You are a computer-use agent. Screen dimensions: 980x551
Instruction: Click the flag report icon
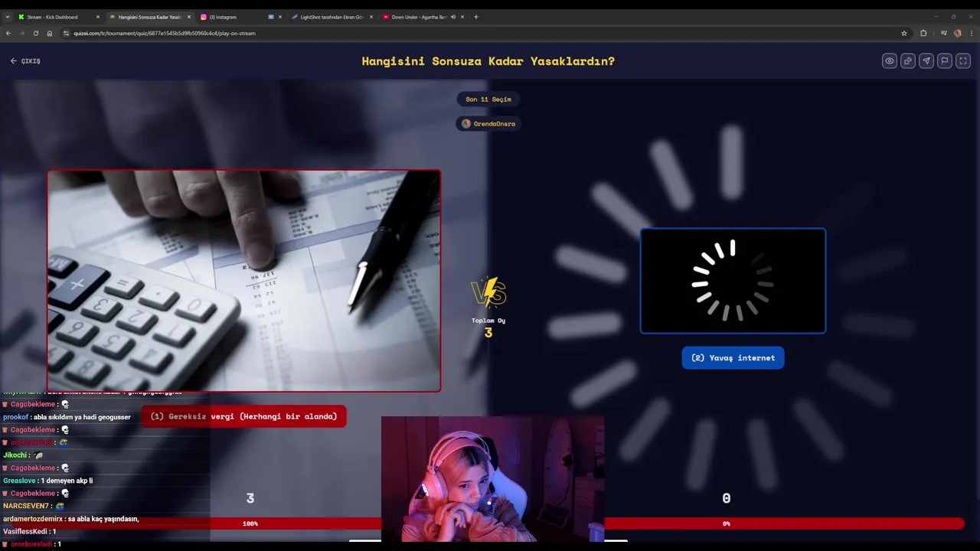(945, 61)
